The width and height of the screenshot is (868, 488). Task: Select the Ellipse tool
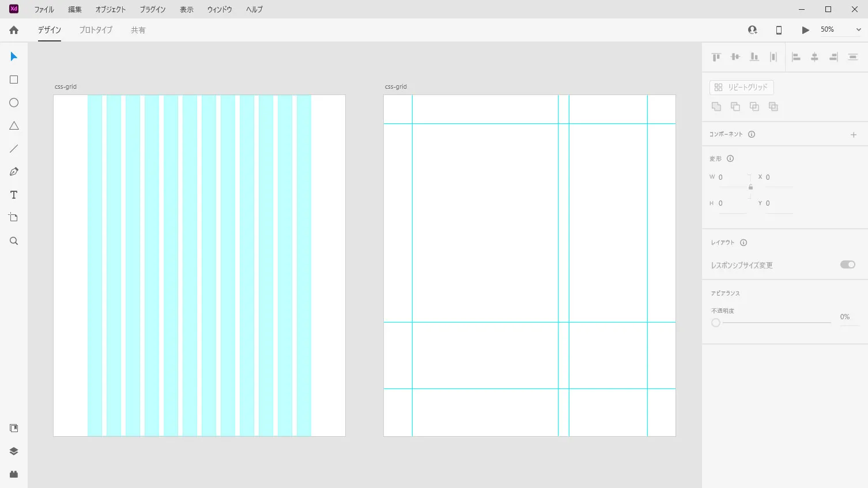[13, 102]
